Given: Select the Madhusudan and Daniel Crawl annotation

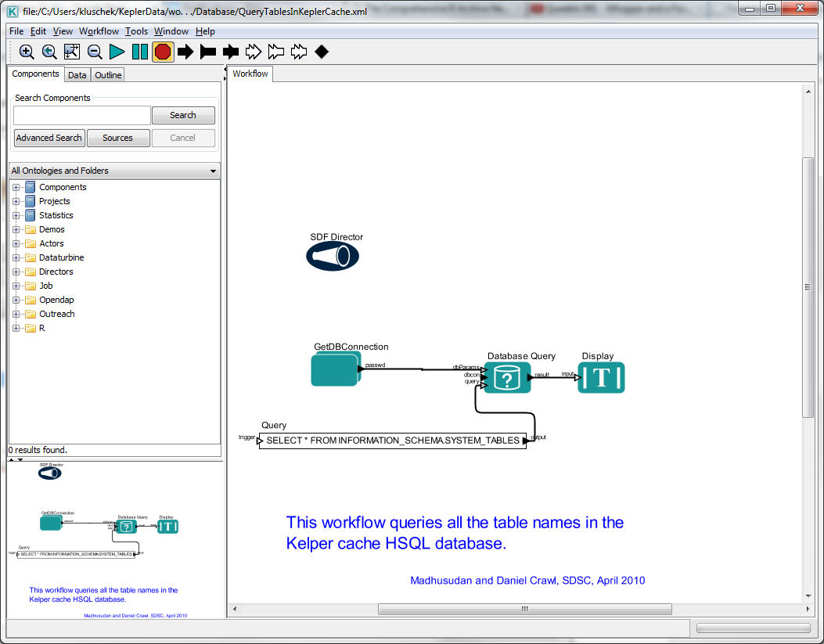Looking at the screenshot, I should pos(527,581).
